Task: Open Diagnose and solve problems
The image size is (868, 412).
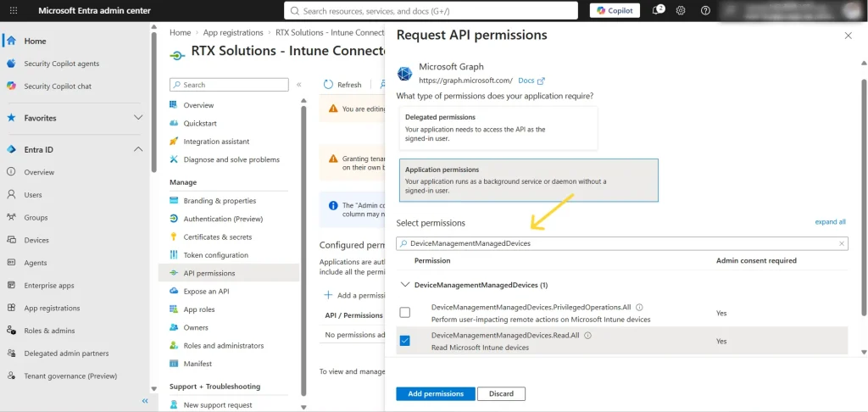Action: point(231,159)
